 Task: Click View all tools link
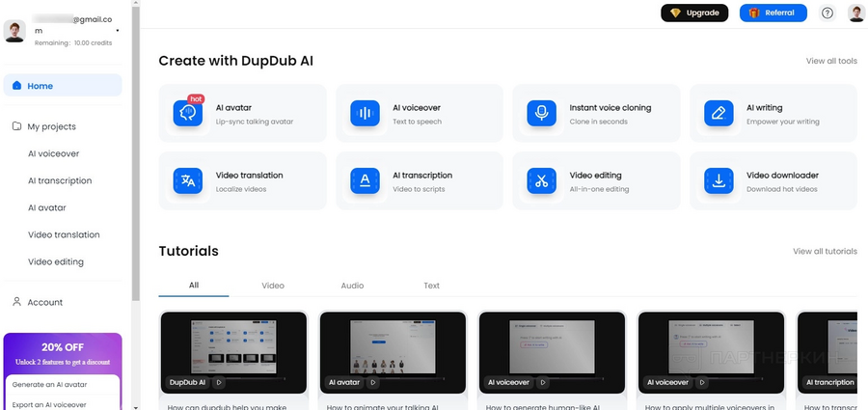coord(831,61)
